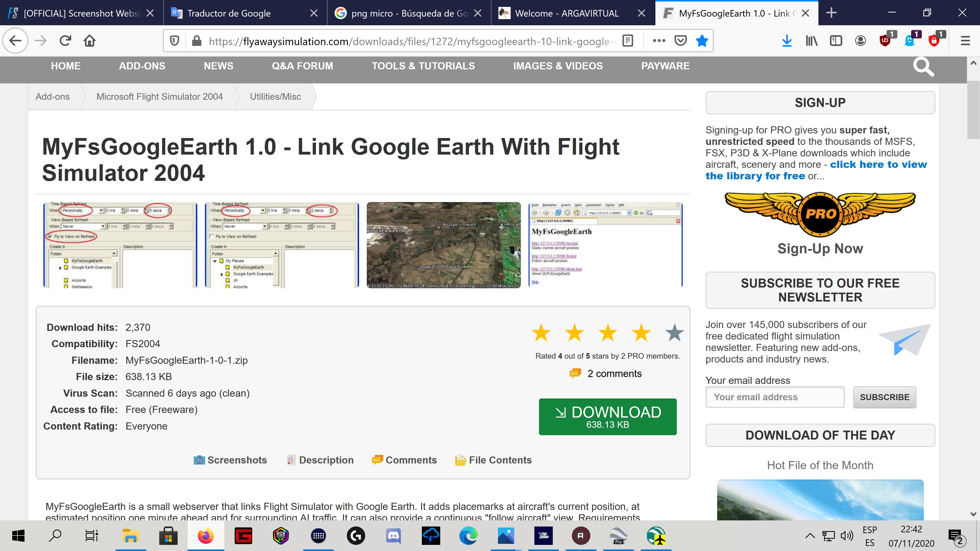The height and width of the screenshot is (551, 980).
Task: Open the Ghostery extension icon
Action: click(x=910, y=40)
